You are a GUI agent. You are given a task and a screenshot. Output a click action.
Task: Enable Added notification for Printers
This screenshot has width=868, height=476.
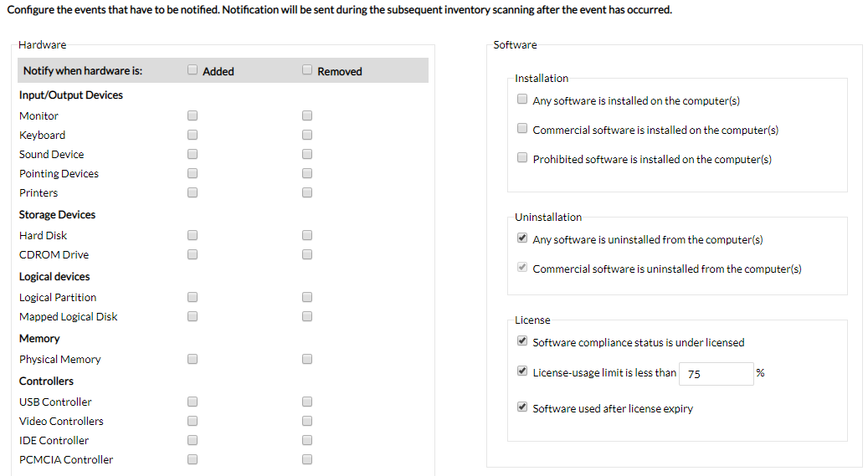point(193,192)
